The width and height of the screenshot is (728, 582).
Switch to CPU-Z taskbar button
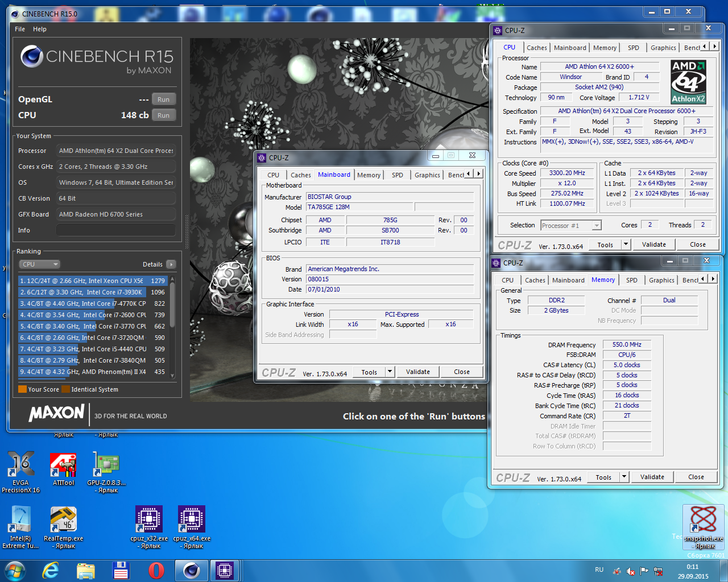[225, 571]
